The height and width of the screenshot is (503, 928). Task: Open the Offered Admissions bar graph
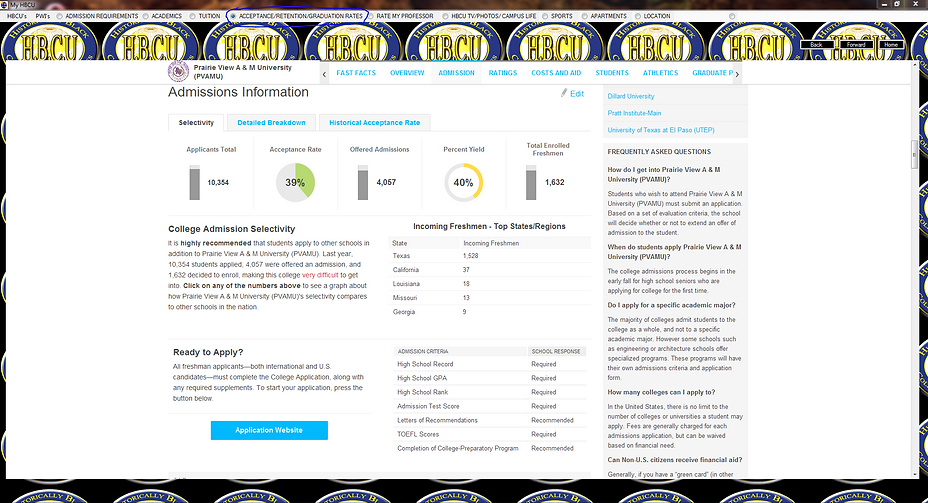[x=363, y=182]
